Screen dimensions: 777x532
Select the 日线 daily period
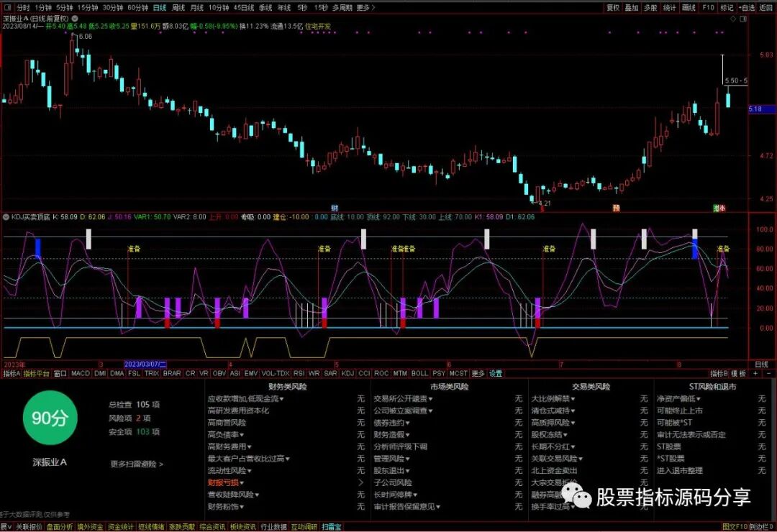click(160, 7)
